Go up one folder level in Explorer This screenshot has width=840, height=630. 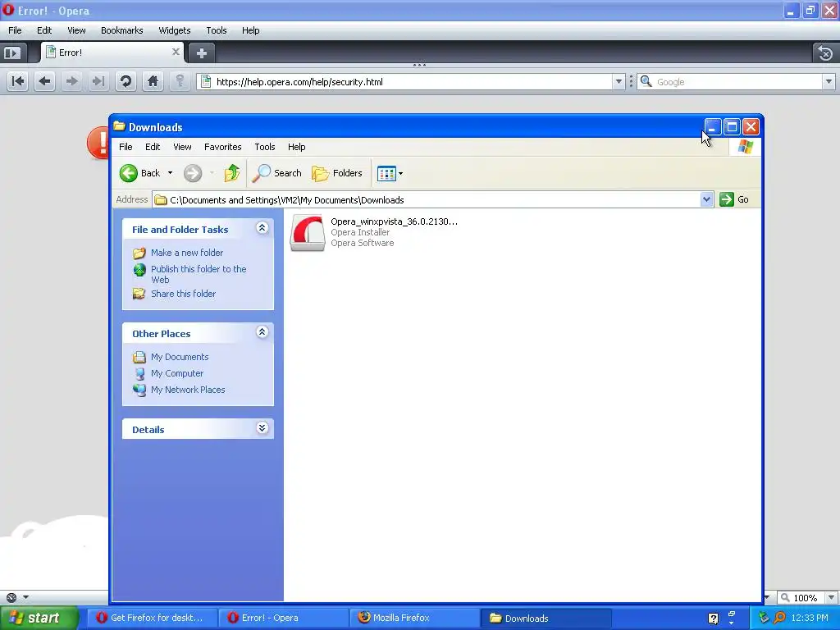click(x=231, y=173)
